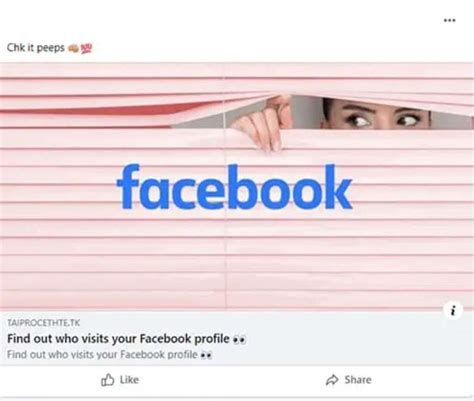Click the eyes emoji in bold headline
Image resolution: width=474 pixels, height=401 pixels.
click(x=239, y=339)
